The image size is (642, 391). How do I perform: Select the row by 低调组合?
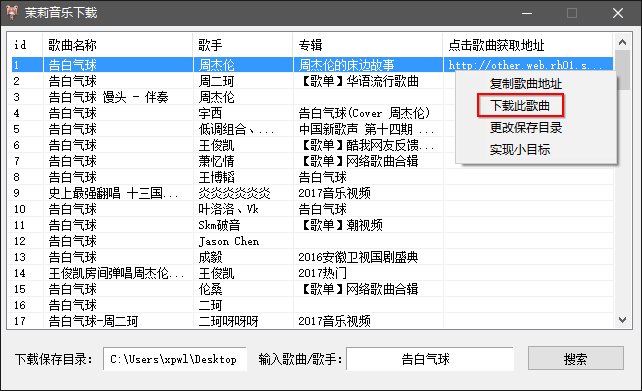[x=312, y=129]
